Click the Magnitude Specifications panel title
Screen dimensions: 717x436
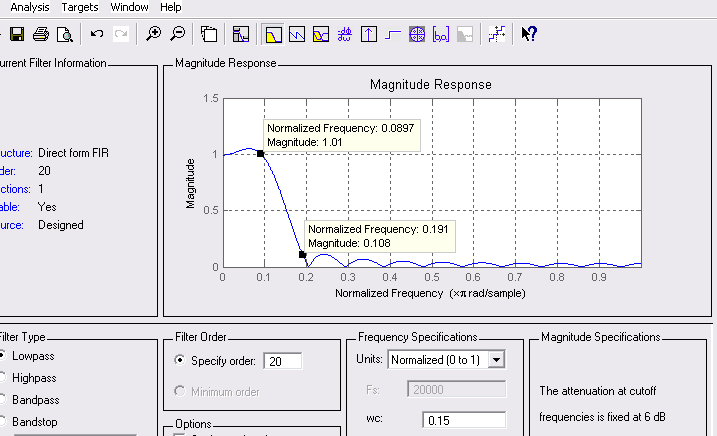(x=600, y=337)
